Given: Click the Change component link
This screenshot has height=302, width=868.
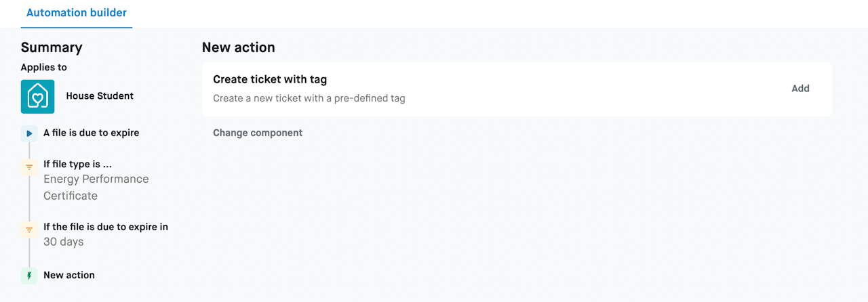Looking at the screenshot, I should click(x=258, y=133).
